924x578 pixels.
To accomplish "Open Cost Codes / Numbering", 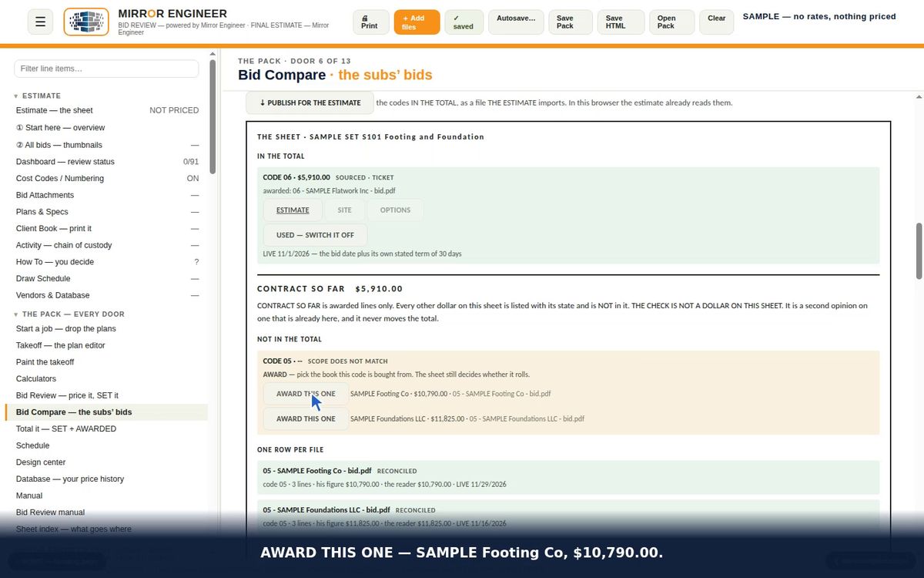I will (107, 178).
